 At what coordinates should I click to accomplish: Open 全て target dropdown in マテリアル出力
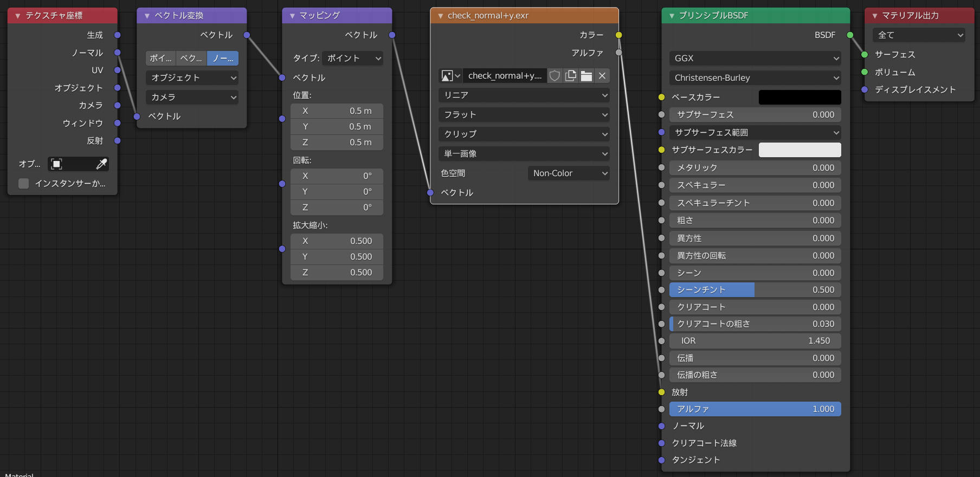click(x=919, y=35)
